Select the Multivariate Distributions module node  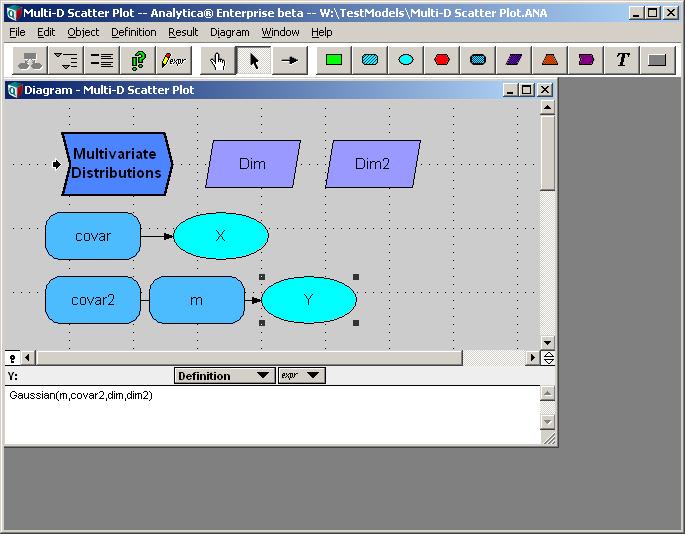(117, 164)
